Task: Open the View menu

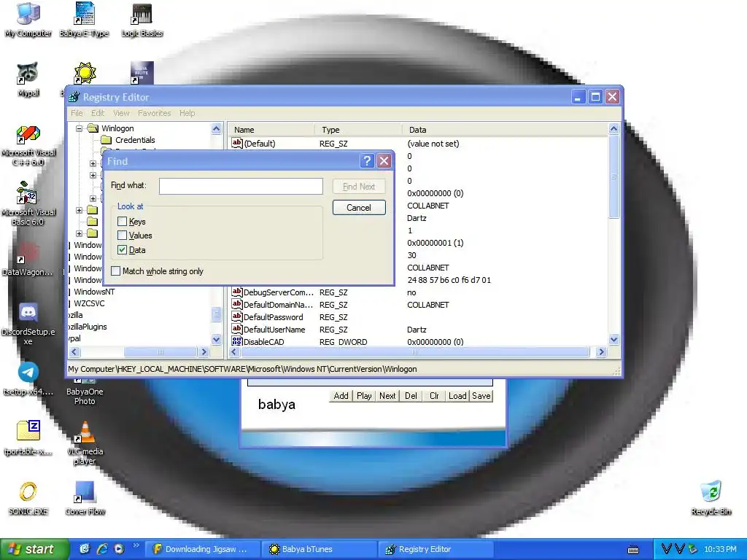Action: [x=121, y=113]
